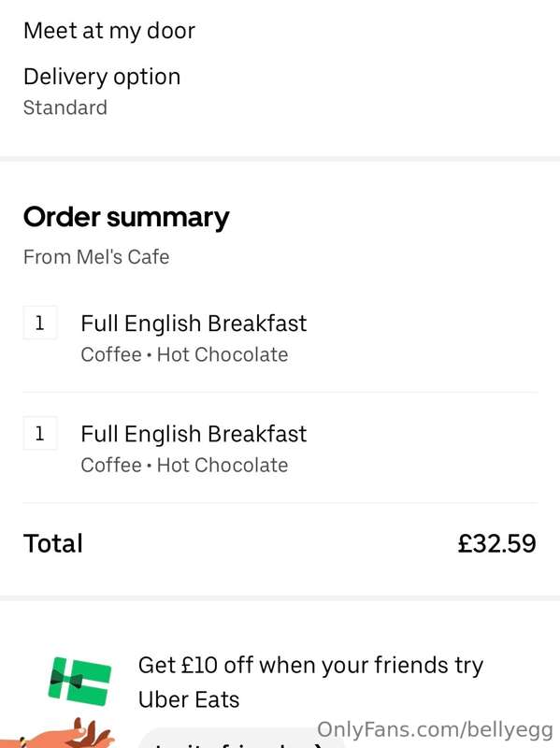The image size is (560, 748).
Task: Tap first item's Coffee • Hot Chocolate options
Action: (184, 354)
